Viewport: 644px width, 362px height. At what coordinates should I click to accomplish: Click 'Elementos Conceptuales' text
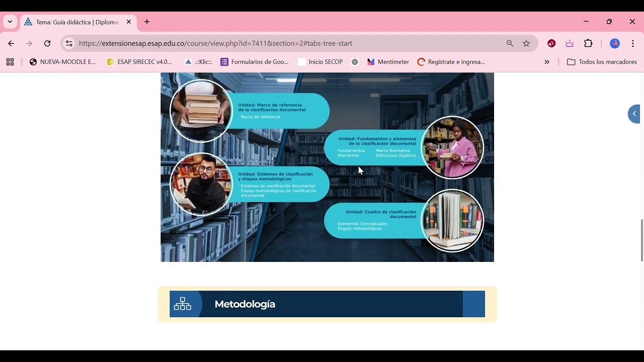click(362, 224)
